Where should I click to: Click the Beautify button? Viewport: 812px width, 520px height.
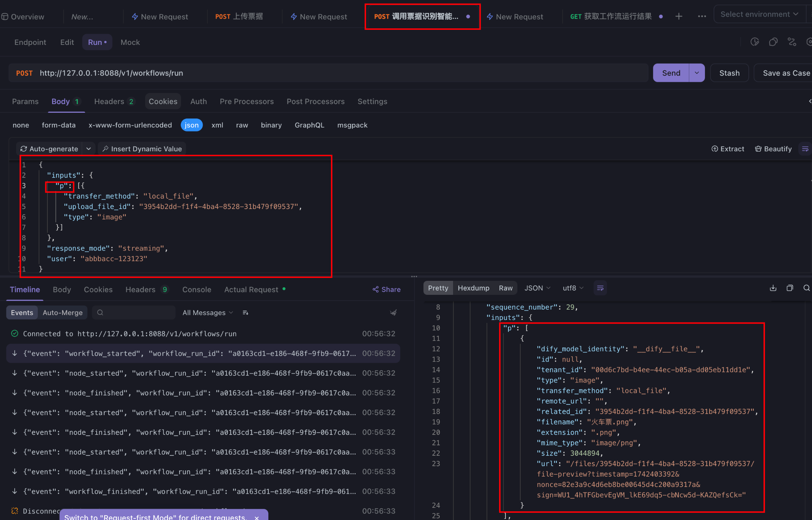click(x=773, y=149)
